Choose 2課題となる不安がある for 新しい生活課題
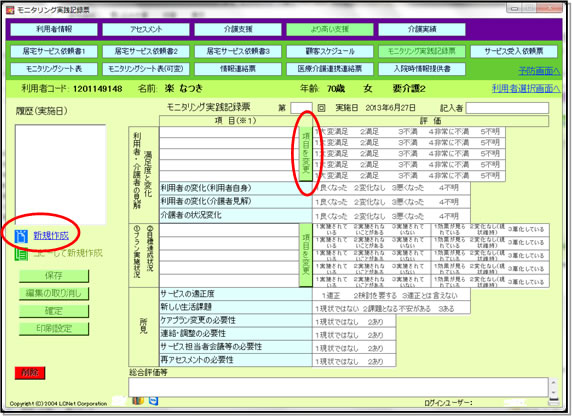The image size is (572, 416). (x=397, y=309)
